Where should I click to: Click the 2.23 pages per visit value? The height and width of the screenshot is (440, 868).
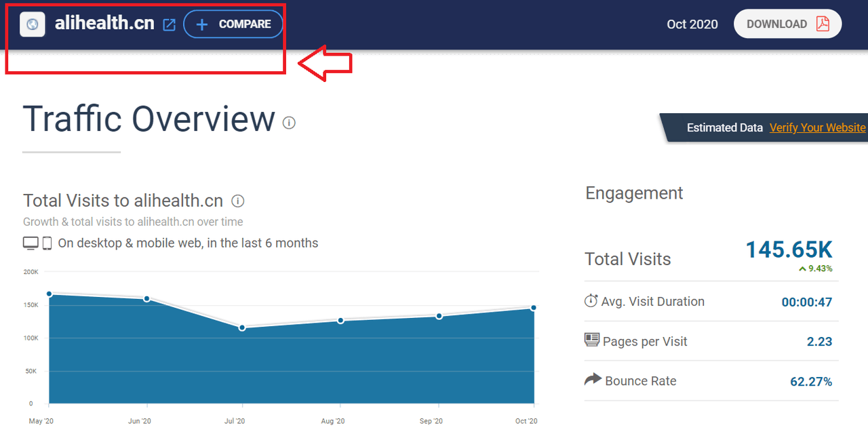click(x=820, y=342)
